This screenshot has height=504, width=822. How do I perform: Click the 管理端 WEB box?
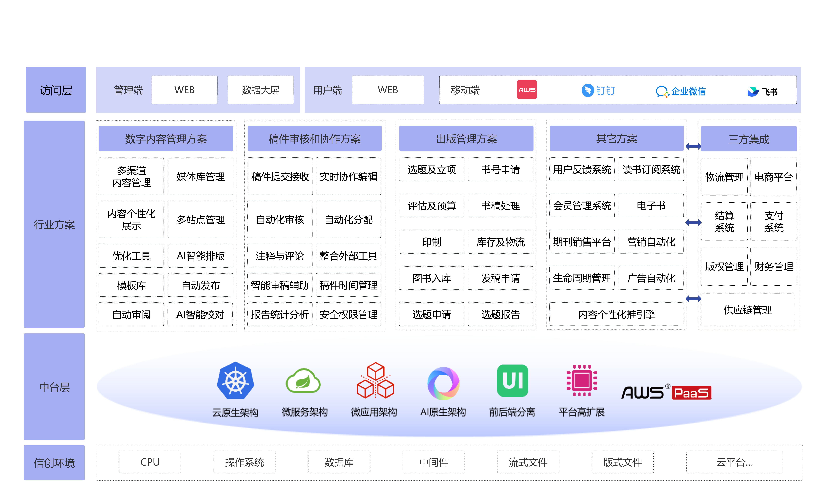click(x=185, y=90)
